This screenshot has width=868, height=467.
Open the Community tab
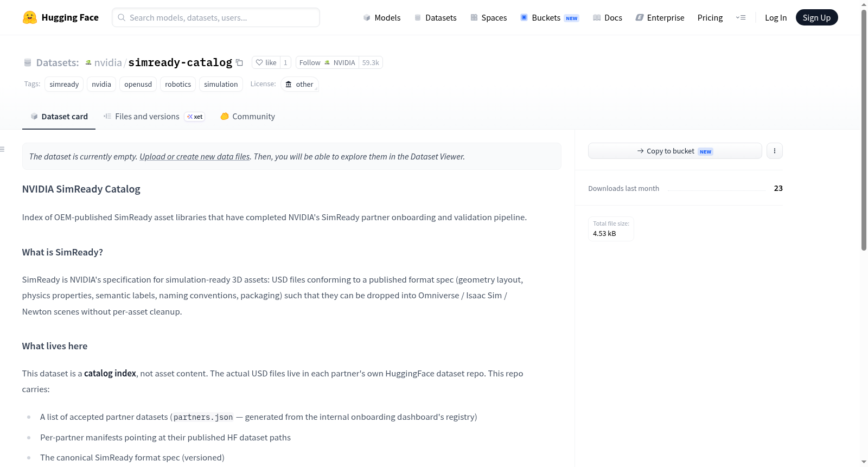pyautogui.click(x=247, y=117)
